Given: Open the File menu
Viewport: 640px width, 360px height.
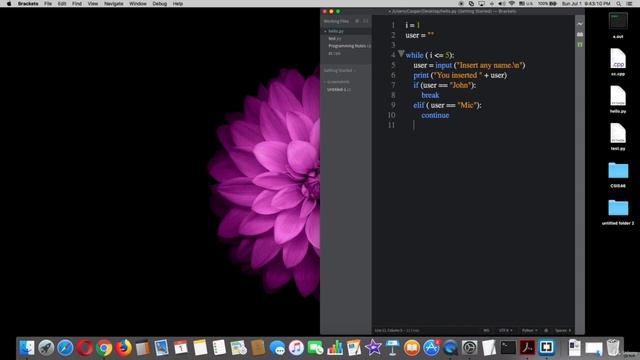Looking at the screenshot, I should pyautogui.click(x=48, y=4).
